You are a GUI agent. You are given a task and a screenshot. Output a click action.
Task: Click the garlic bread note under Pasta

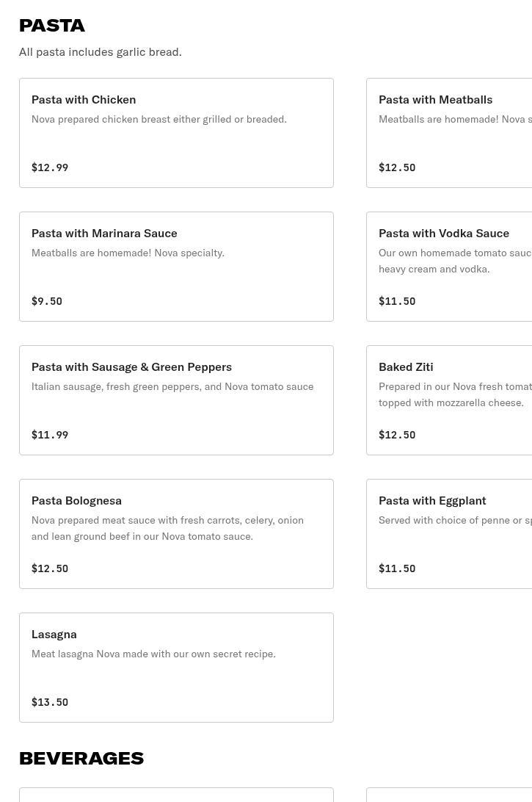[x=101, y=51]
